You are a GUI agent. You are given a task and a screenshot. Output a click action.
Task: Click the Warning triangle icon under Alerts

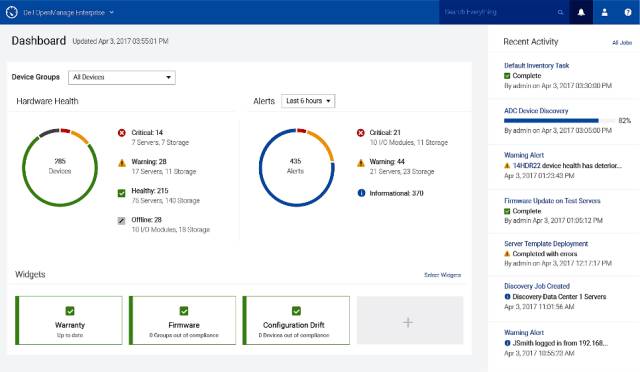pyautogui.click(x=361, y=163)
